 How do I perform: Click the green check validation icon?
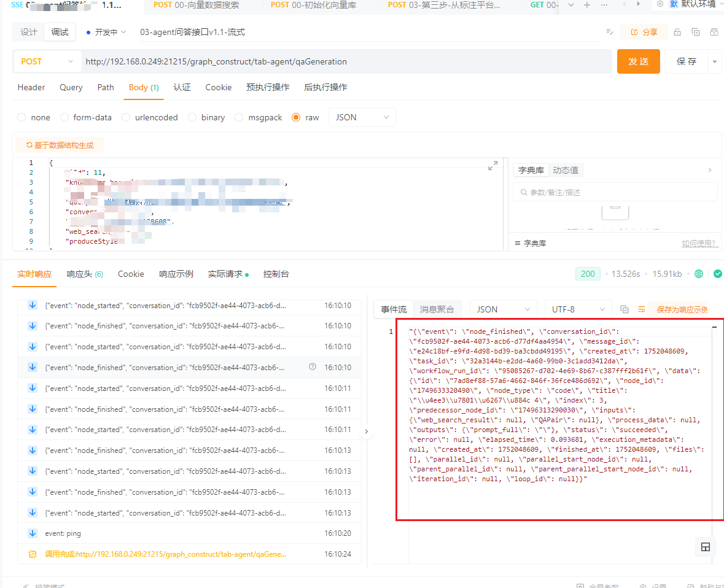coord(717,274)
